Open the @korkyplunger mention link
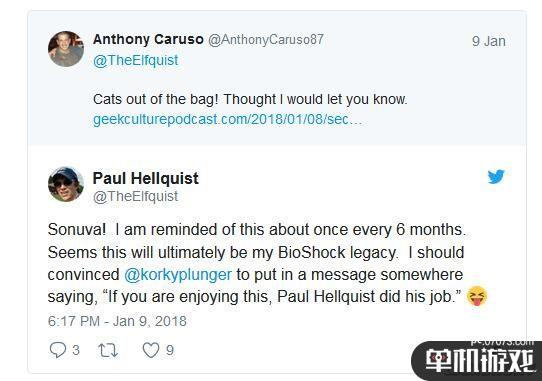The image size is (542, 381). [178, 275]
